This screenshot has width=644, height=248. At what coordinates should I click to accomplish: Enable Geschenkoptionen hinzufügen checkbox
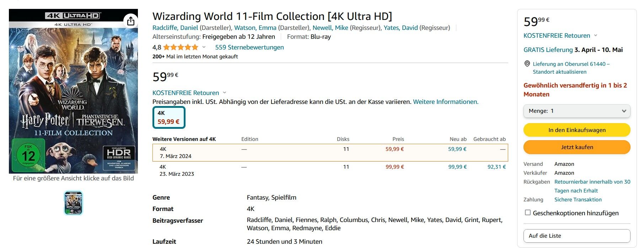pos(528,212)
